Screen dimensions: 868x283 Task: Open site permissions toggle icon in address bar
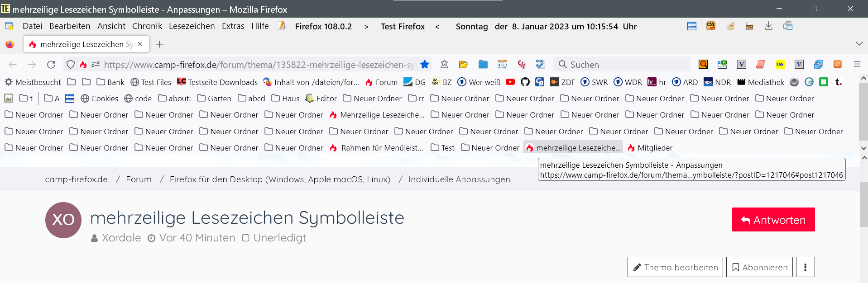[x=96, y=65]
